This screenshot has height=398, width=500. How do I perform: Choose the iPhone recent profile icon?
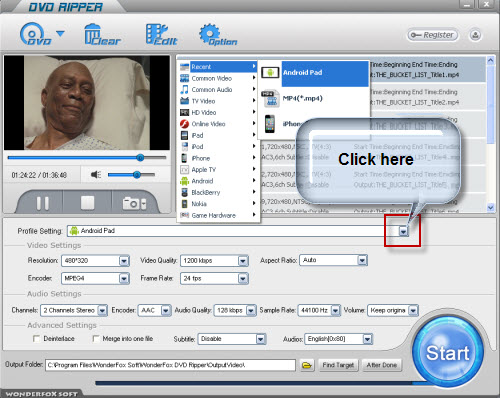coord(270,124)
